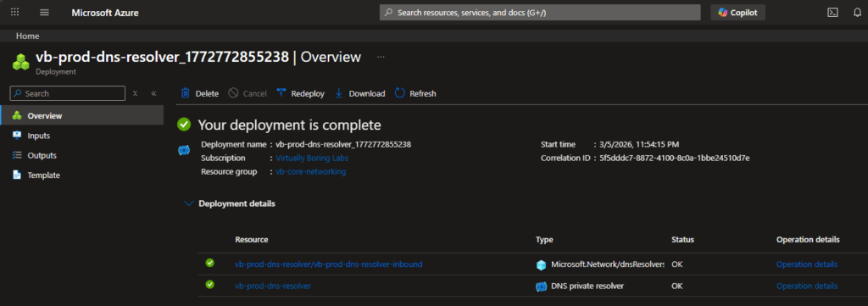Open the vb-prod-dns-resolver-inbound resource link
This screenshot has width=868, height=306.
[x=329, y=264]
